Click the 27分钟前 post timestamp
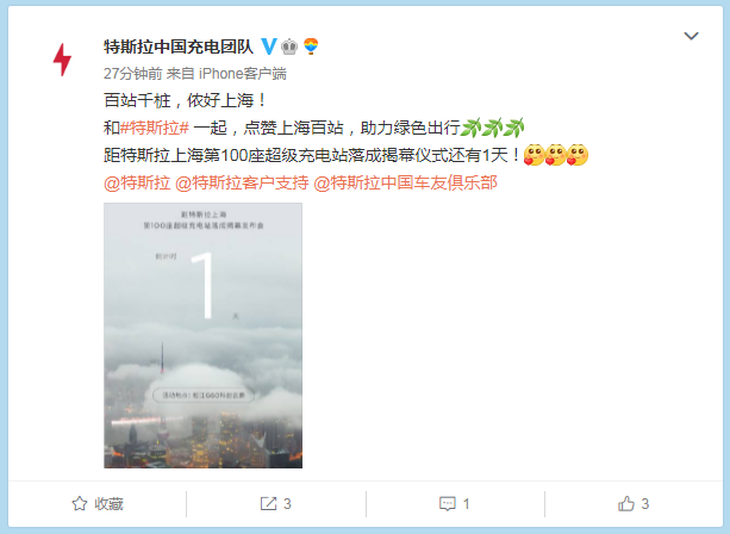This screenshot has width=730, height=534. click(x=133, y=74)
